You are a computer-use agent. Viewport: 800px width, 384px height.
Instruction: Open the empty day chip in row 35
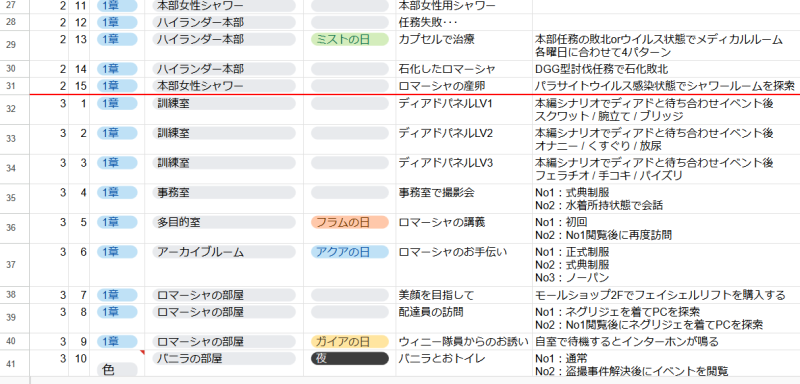pos(349,193)
